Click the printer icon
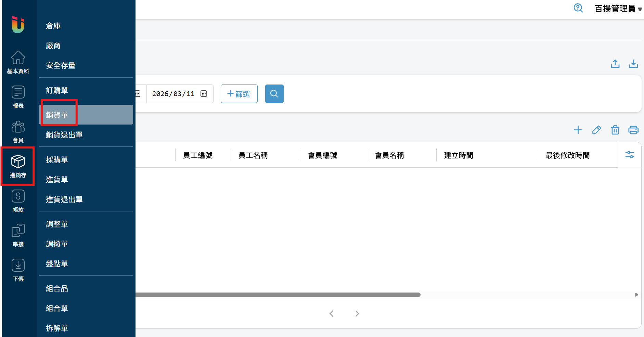Image resolution: width=644 pixels, height=337 pixels. (x=633, y=130)
